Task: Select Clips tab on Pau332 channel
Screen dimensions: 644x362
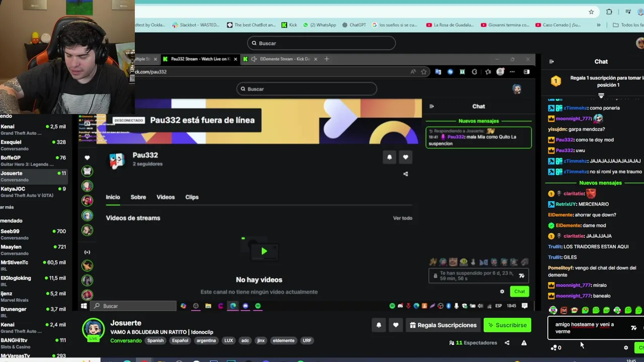Action: click(x=192, y=197)
